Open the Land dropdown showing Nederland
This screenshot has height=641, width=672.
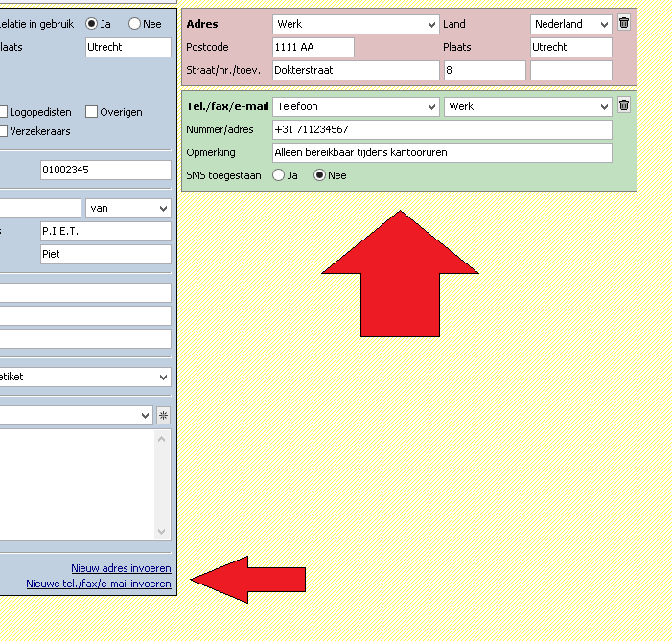[570, 24]
